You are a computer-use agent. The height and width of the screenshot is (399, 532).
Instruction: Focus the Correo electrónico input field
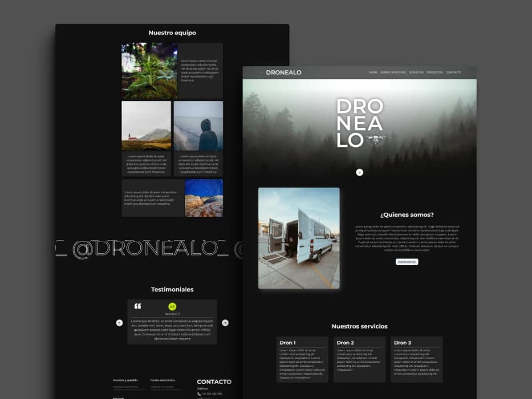pos(166,387)
